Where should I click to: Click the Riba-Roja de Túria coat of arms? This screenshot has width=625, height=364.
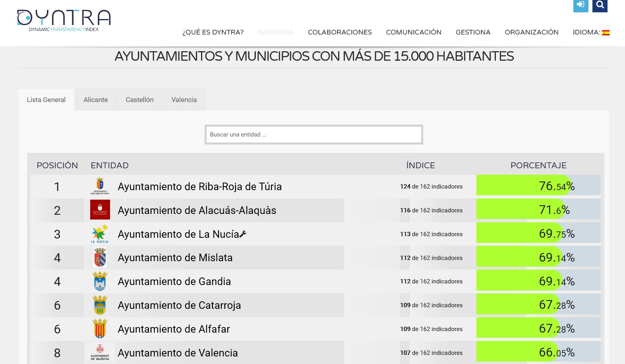click(x=100, y=186)
